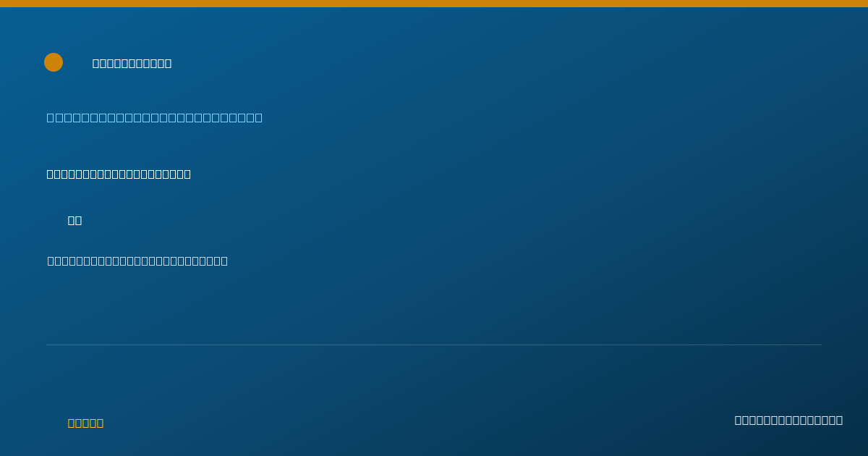This screenshot has width=868, height=456.
Task: Click the light blue headline text line
Action: click(155, 117)
